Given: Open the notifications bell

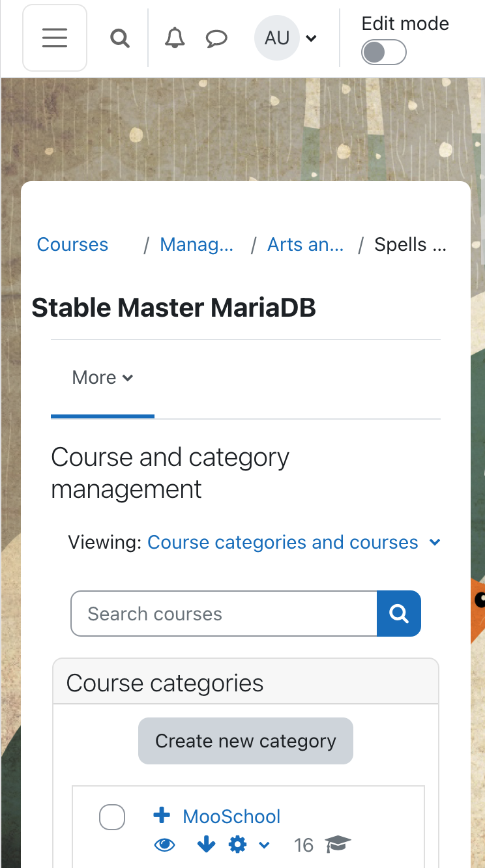Looking at the screenshot, I should point(174,38).
